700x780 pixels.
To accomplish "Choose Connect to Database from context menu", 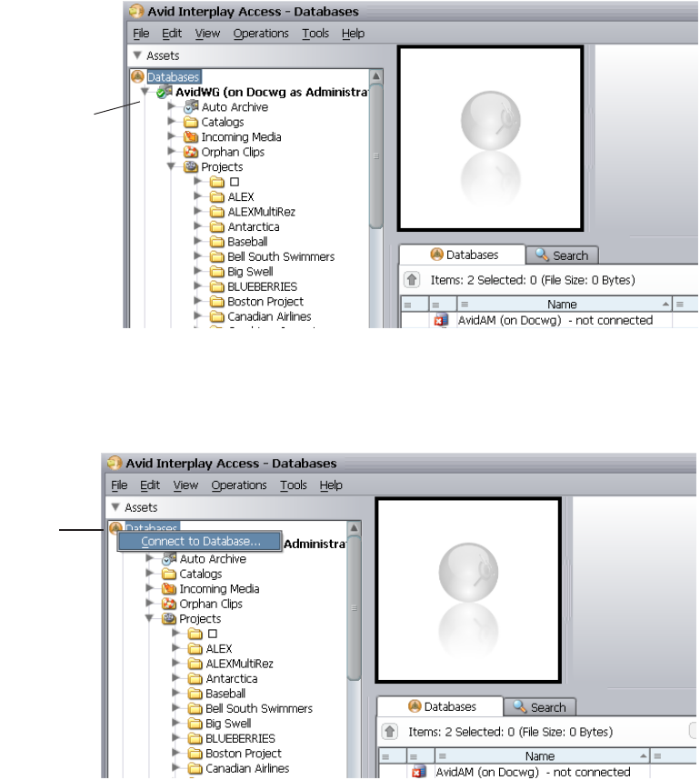I will coord(200,541).
